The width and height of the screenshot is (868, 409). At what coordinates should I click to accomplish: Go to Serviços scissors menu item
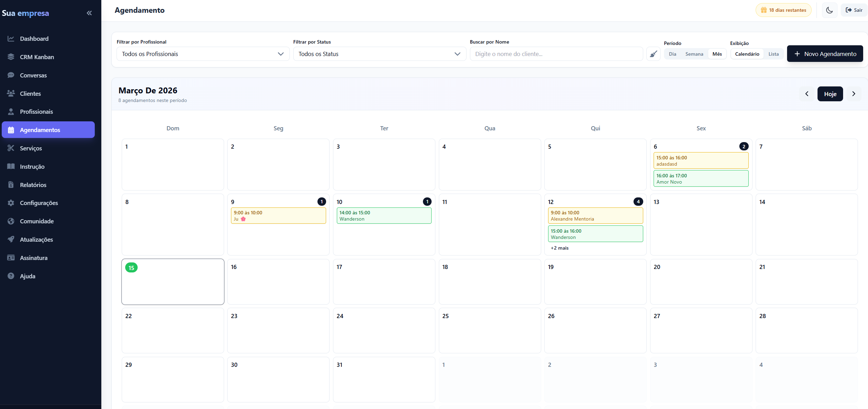pyautogui.click(x=31, y=148)
